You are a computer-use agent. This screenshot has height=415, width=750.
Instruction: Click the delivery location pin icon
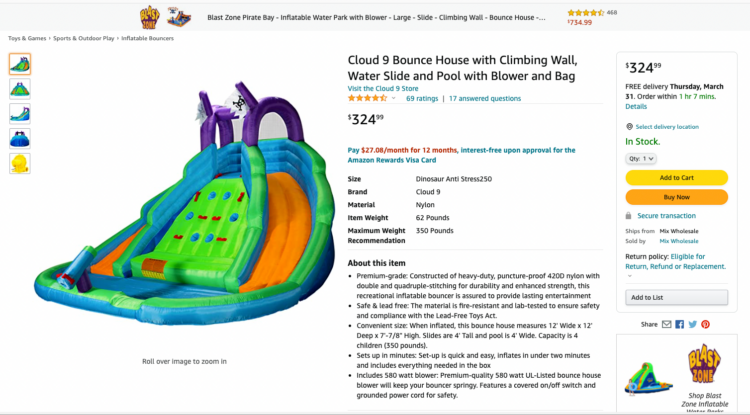pos(629,127)
